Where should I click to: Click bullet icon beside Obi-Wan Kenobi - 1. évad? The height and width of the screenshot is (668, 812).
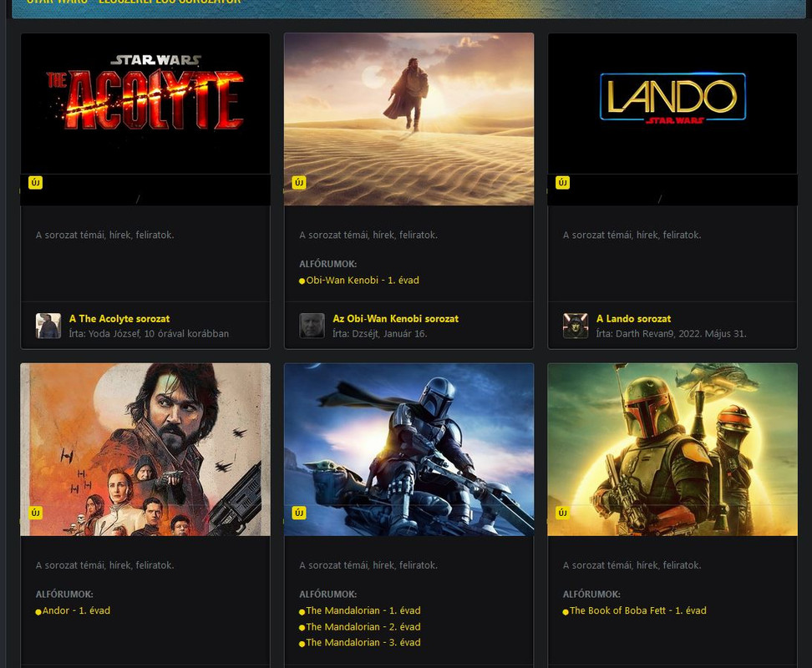[x=302, y=281]
